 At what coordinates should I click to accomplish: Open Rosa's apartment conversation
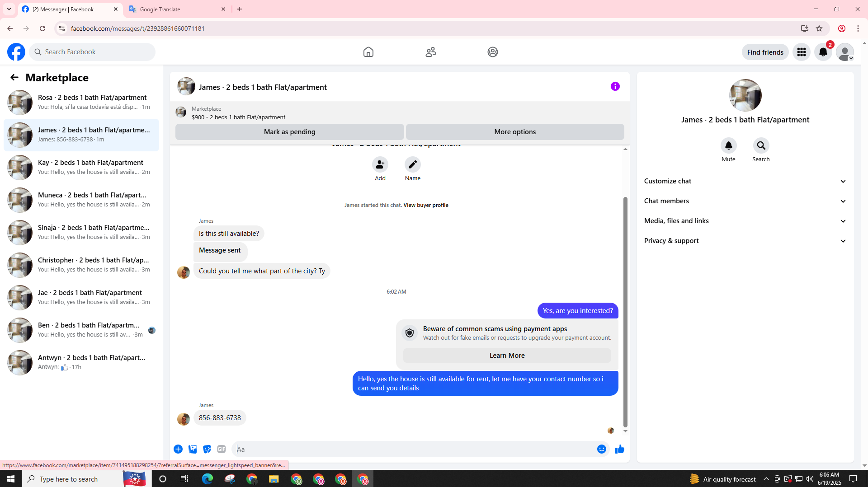pyautogui.click(x=81, y=102)
